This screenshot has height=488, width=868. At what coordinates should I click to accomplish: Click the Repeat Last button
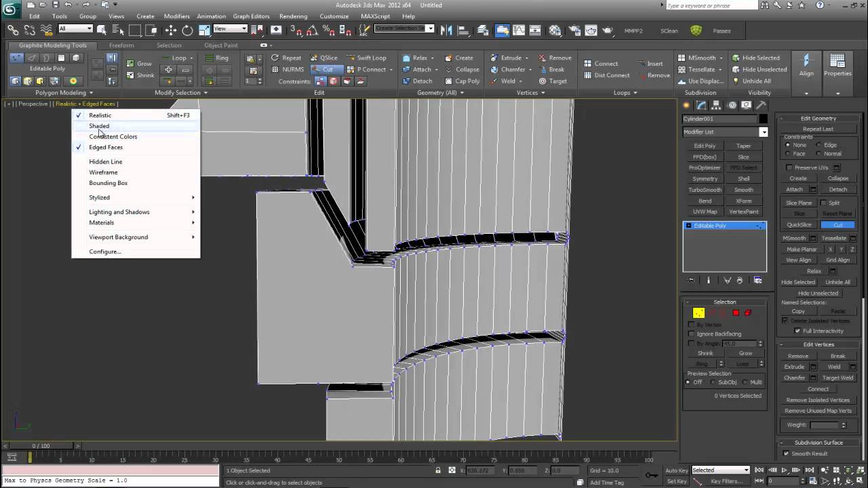(x=818, y=129)
